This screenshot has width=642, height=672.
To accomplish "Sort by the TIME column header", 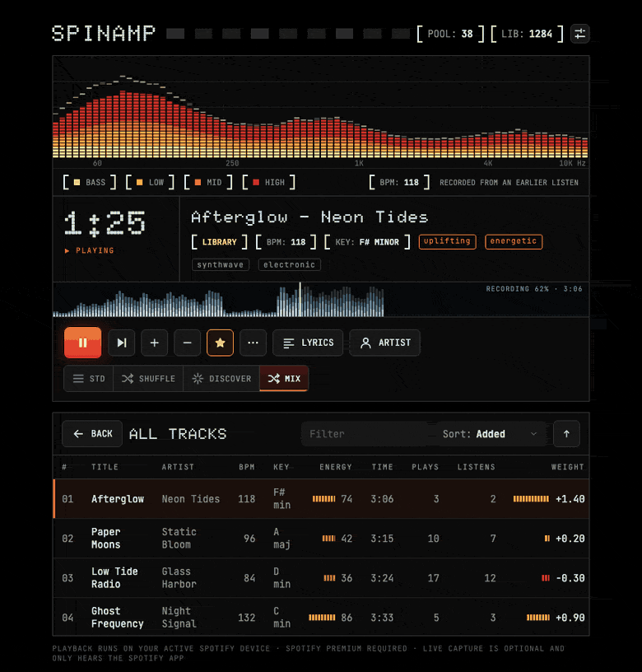I will pos(382,467).
